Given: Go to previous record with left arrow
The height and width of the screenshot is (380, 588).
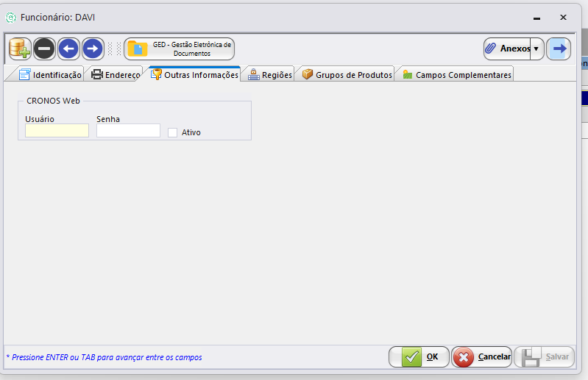Looking at the screenshot, I should click(x=68, y=49).
